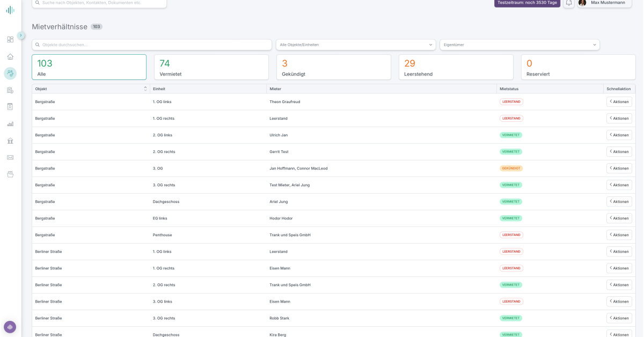This screenshot has width=644, height=337.
Task: Click the Gekündigt badge for Bergstraße 3. OG
Action: click(x=511, y=168)
